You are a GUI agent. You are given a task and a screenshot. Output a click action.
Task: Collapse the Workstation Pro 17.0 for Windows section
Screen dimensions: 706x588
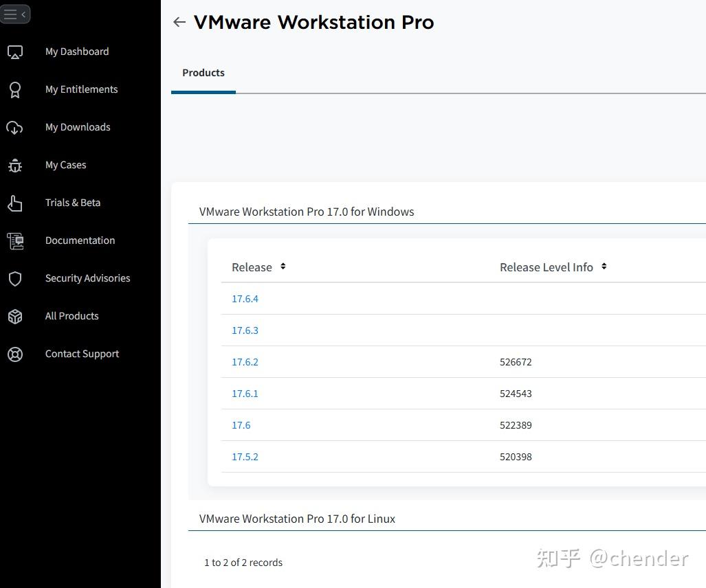[x=306, y=212]
